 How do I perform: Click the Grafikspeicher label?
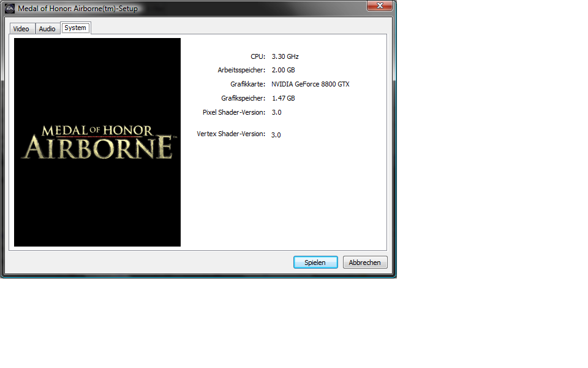(x=243, y=98)
